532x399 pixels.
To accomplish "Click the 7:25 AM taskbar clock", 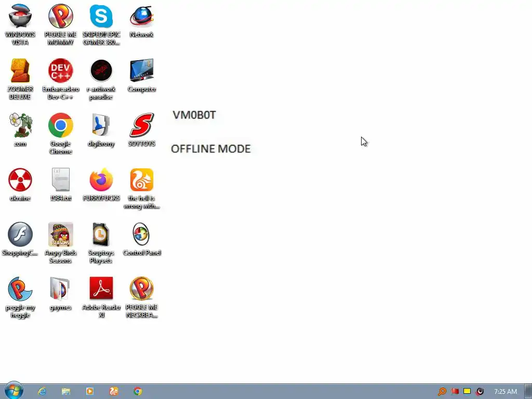I will point(506,392).
